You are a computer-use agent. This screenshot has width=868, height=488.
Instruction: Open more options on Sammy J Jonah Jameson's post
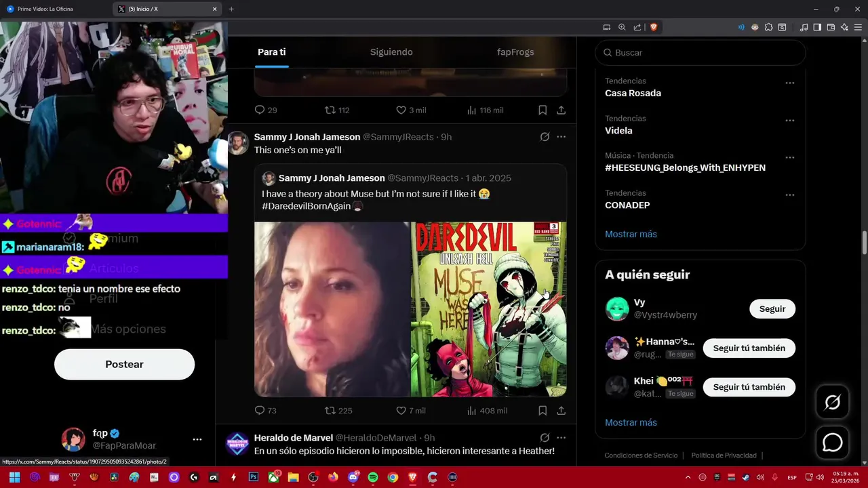(561, 137)
